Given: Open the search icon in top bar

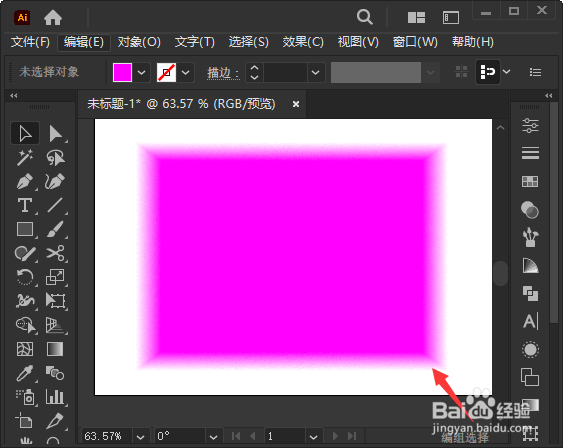Looking at the screenshot, I should click(x=364, y=17).
